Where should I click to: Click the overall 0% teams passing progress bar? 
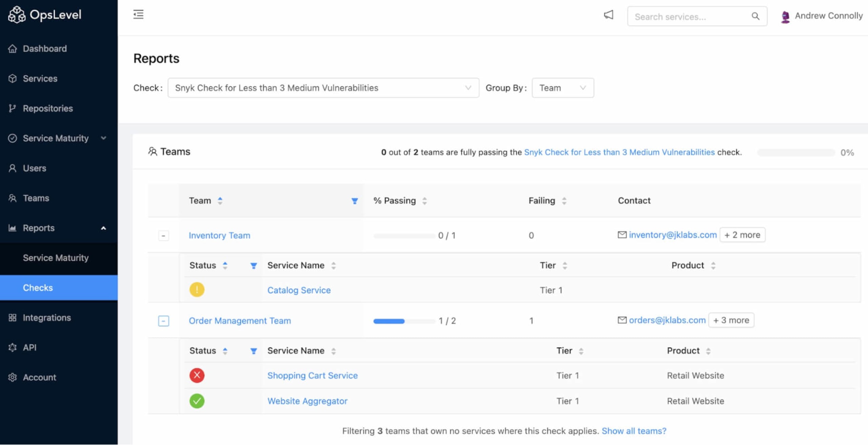[796, 153]
